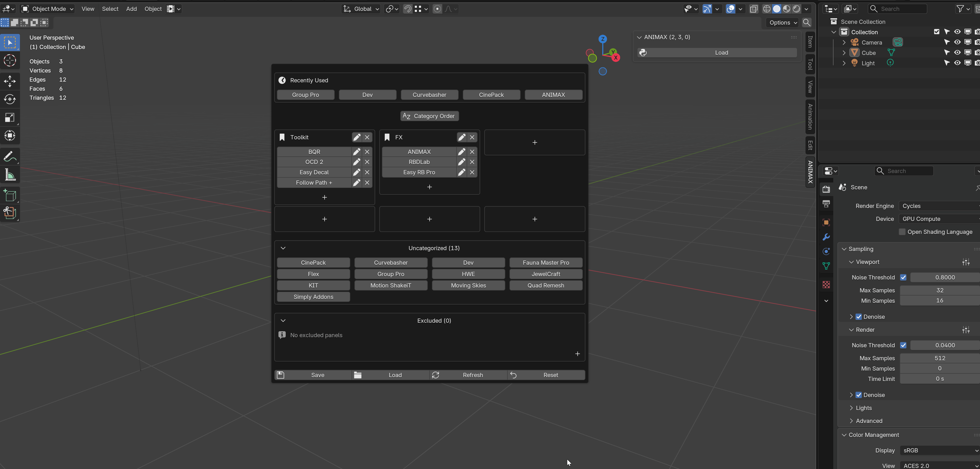Screen dimensions: 980x469
Task: Collapse the Uncategorized section
Action: pyautogui.click(x=283, y=248)
